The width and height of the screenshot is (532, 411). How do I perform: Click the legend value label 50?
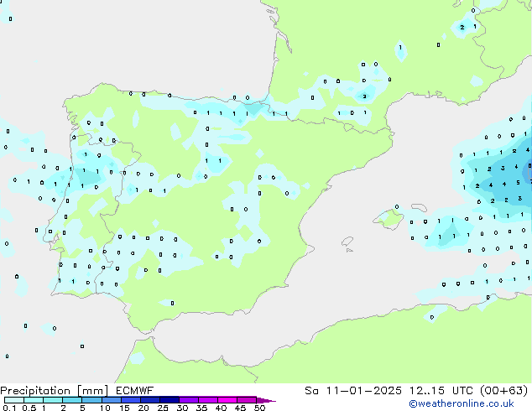[259, 408]
